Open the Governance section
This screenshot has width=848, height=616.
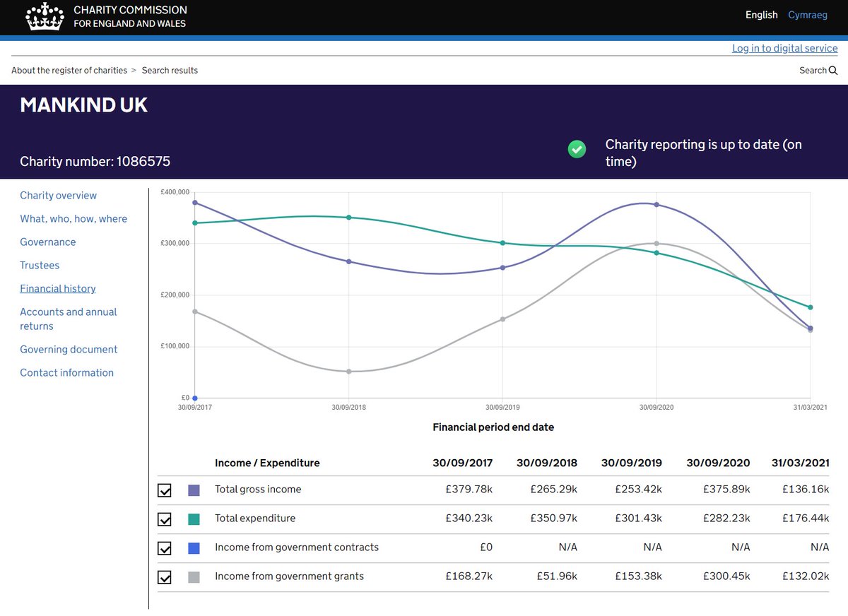point(48,242)
